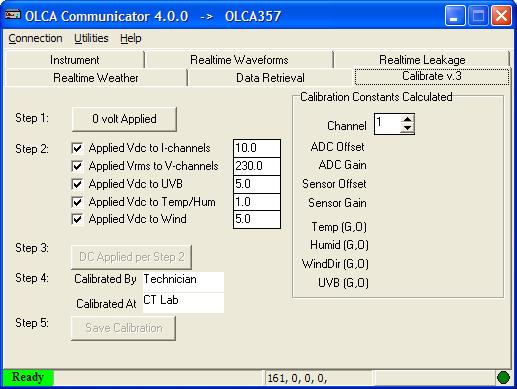Close the OLCA Communicator window

tap(501, 16)
